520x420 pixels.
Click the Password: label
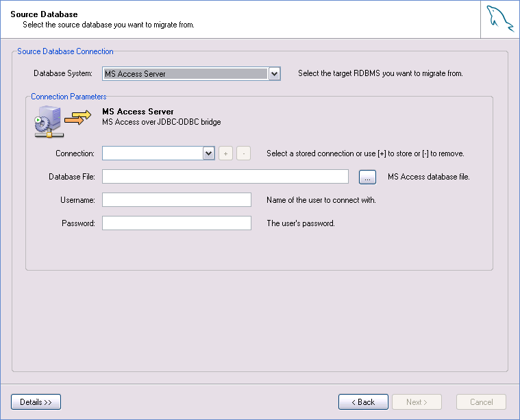(x=78, y=223)
